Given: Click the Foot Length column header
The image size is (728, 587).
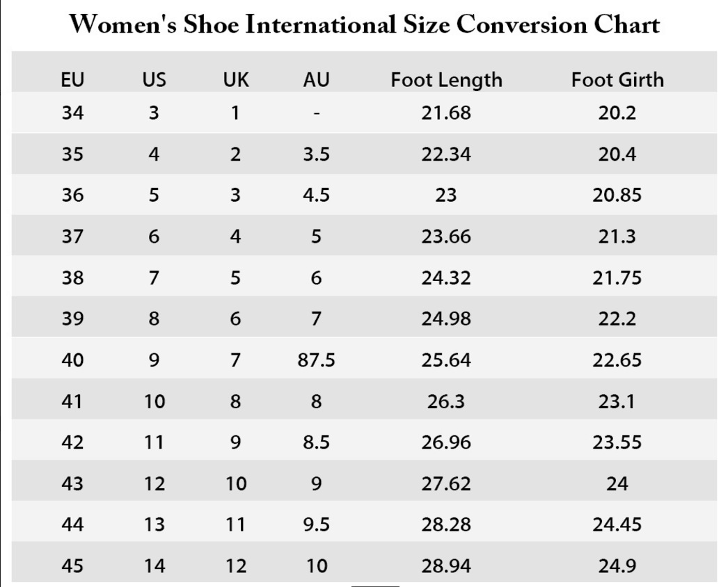Looking at the screenshot, I should coord(446,80).
